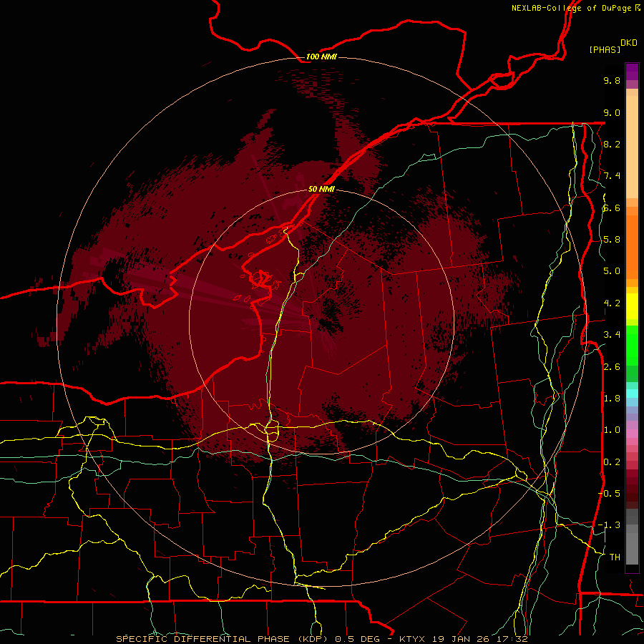Click the 2.6 value on the legend
Viewport: 644px width, 644px height.
coord(612,367)
